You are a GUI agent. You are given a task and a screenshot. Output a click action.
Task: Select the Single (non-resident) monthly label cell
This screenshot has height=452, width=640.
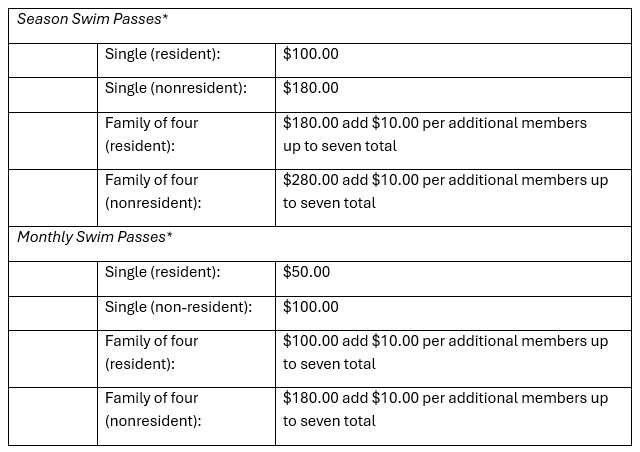(178, 307)
